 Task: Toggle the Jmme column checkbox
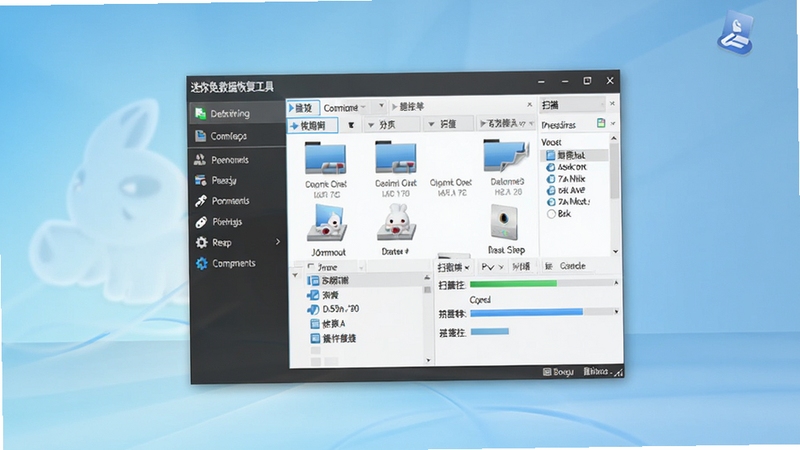[x=311, y=266]
